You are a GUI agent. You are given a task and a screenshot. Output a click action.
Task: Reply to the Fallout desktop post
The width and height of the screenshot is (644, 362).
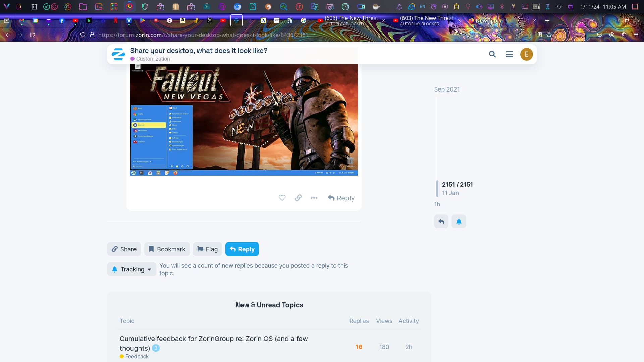coord(341,198)
